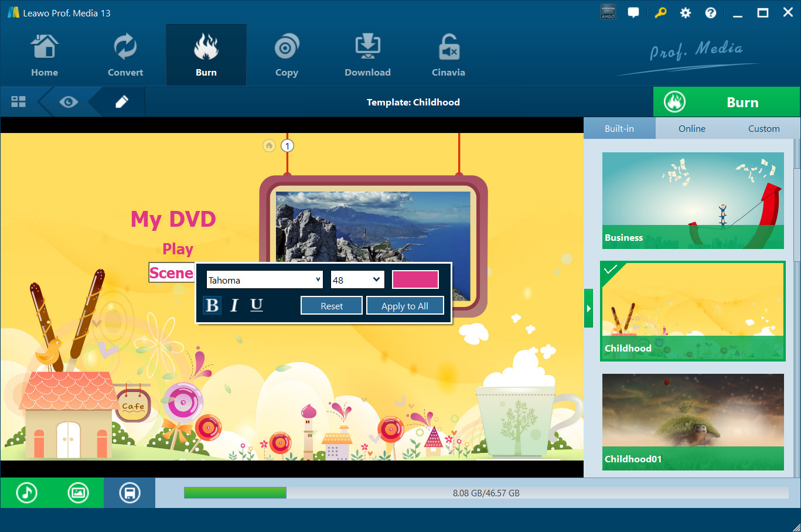This screenshot has height=532, width=801.
Task: Click the template layout grid icon
Action: (18, 101)
